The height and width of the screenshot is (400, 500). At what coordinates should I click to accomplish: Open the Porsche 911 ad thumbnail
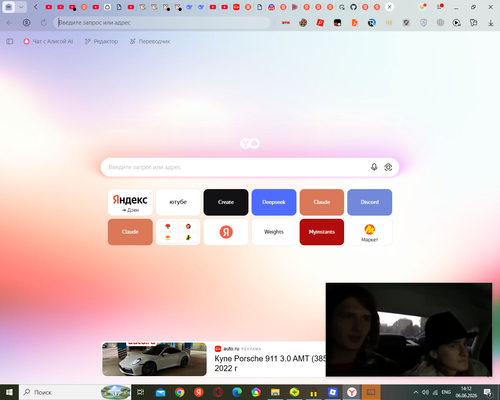[x=154, y=359]
